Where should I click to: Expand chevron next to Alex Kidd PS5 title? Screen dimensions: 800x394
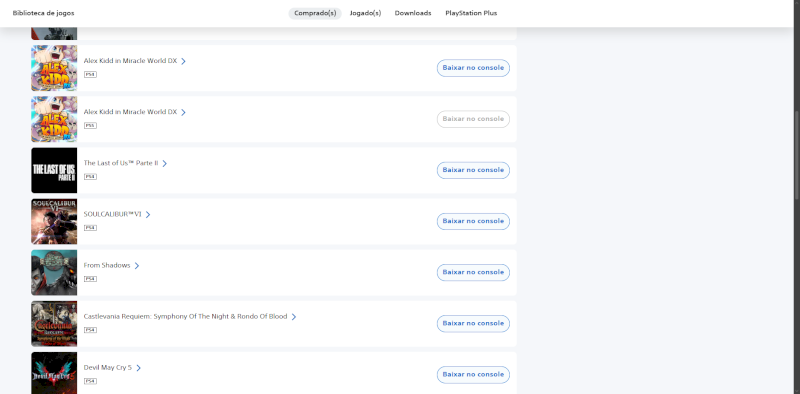tap(184, 112)
